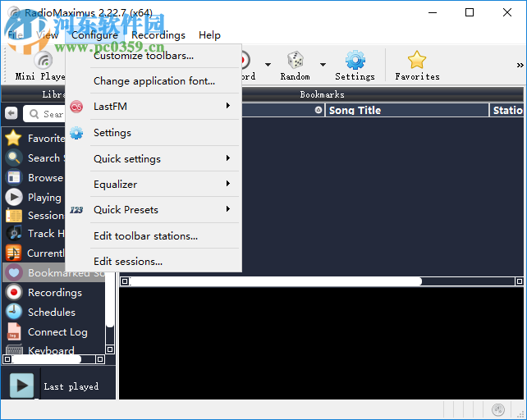
Task: Click the column header sort indicator icon
Action: pyautogui.click(x=318, y=110)
